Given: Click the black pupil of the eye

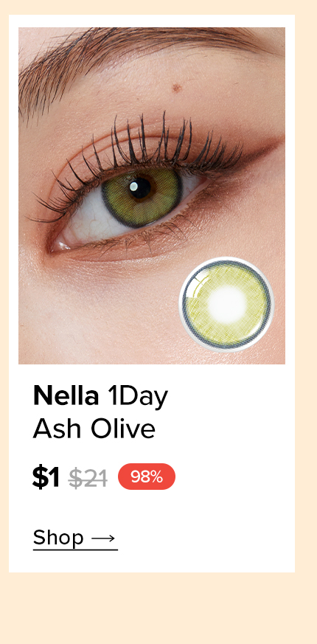Looking at the screenshot, I should coord(140,187).
